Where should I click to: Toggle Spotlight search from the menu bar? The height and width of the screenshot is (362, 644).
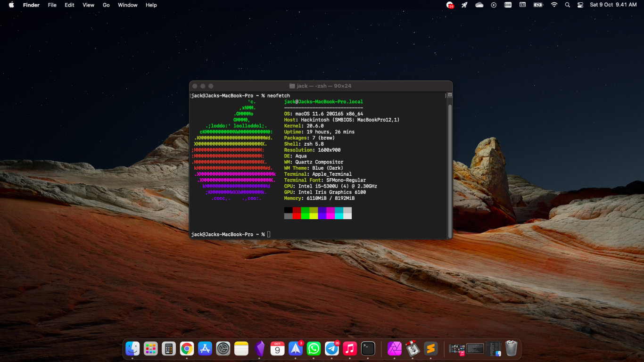567,5
